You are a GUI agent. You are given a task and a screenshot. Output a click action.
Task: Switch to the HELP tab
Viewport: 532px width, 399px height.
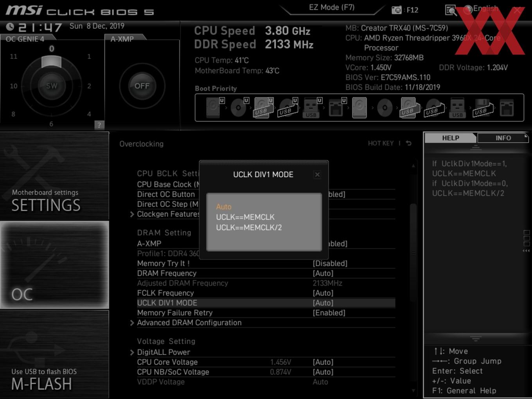[450, 138]
